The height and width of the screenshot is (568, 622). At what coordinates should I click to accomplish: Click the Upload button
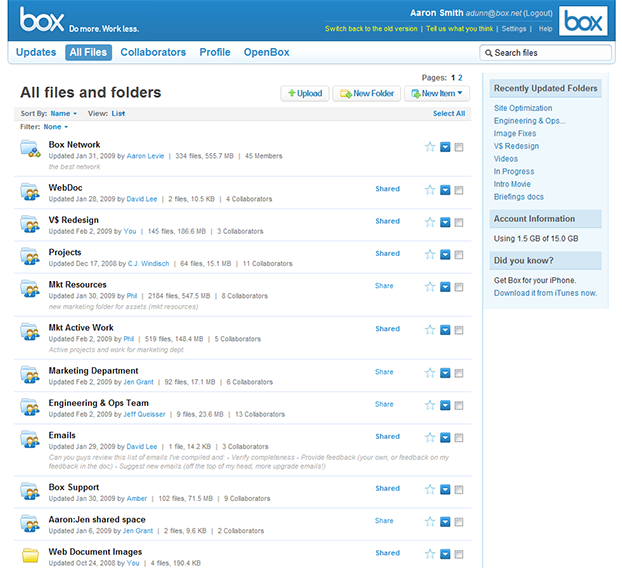tap(305, 94)
